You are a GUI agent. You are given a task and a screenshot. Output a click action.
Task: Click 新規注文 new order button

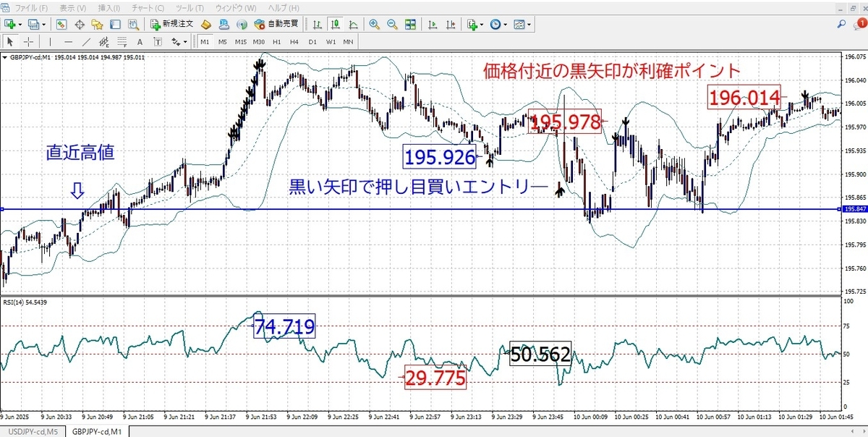(x=172, y=24)
